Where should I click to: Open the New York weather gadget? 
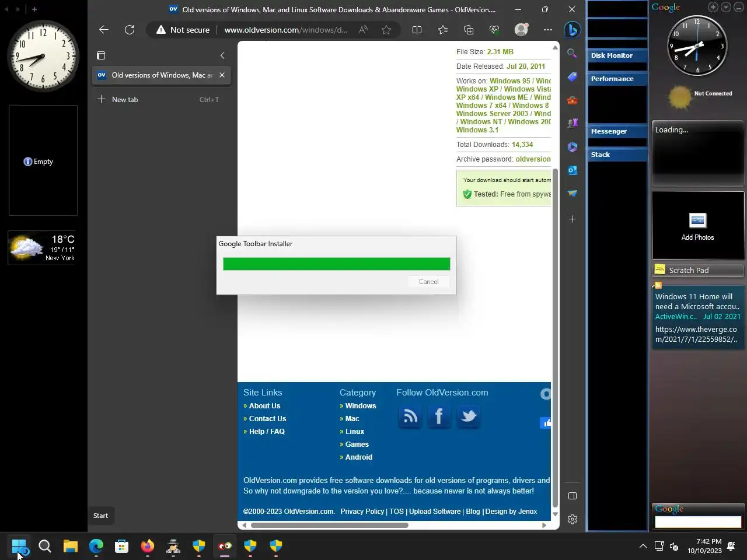click(42, 248)
